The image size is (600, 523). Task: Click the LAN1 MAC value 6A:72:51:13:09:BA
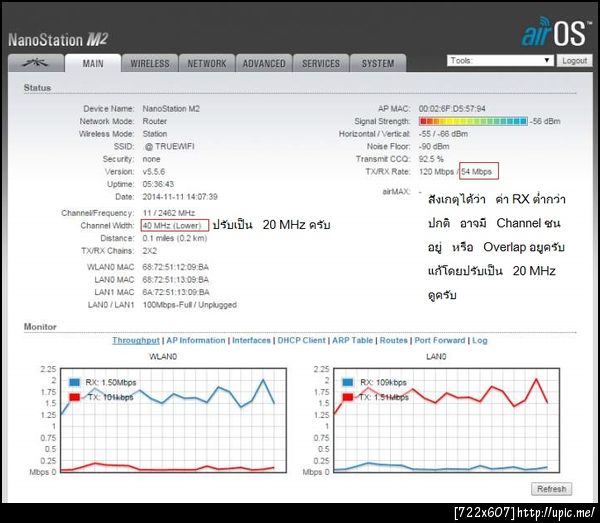click(x=176, y=292)
